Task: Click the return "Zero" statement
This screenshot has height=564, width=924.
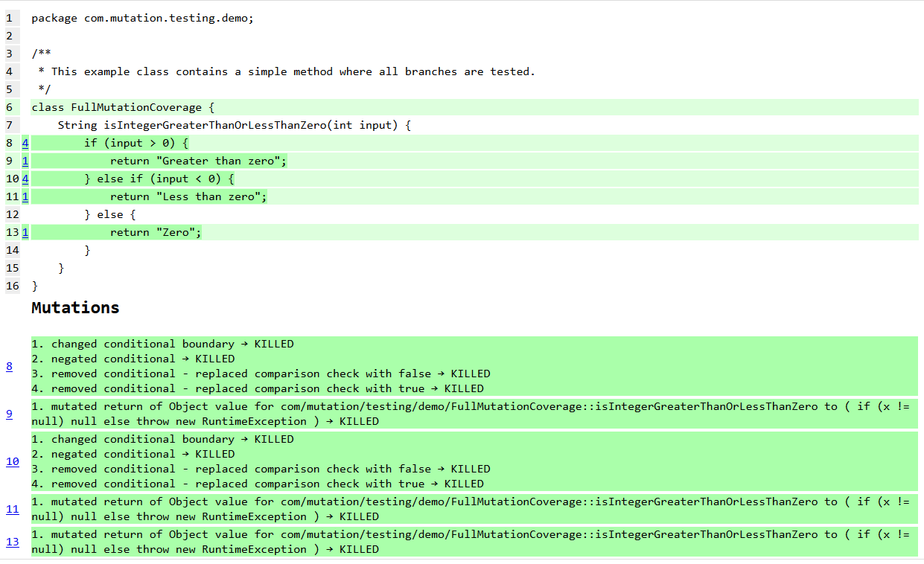Action: (x=156, y=232)
